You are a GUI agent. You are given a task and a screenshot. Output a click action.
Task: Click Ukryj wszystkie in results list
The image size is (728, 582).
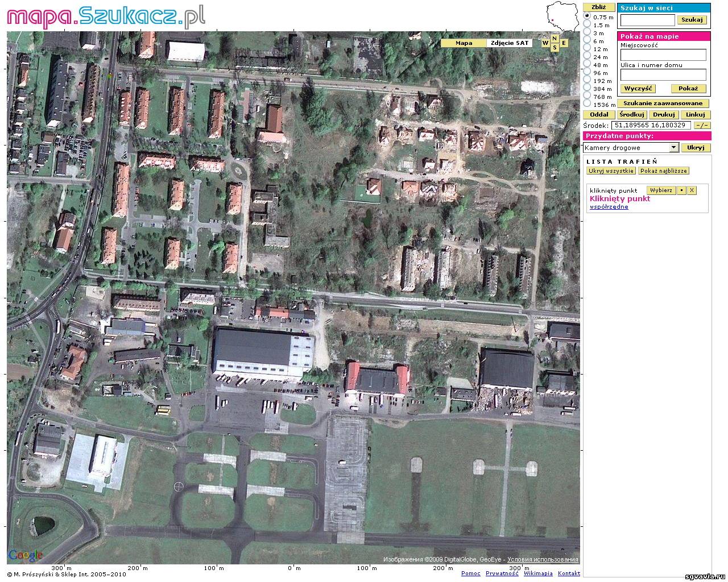pos(611,171)
